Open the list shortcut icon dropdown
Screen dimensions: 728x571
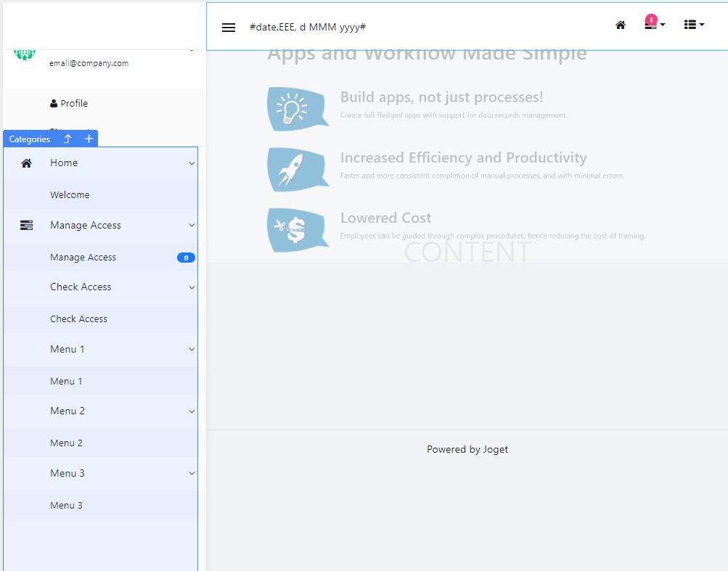tap(694, 25)
